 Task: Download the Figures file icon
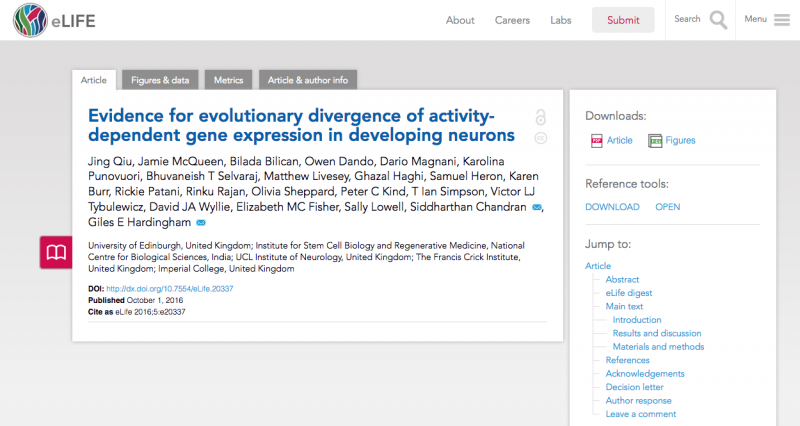(x=655, y=141)
